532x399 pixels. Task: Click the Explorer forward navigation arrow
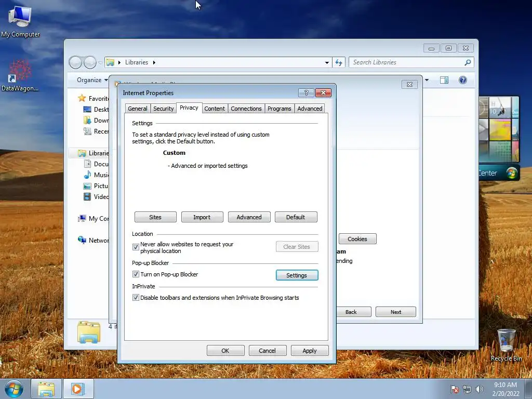pyautogui.click(x=90, y=62)
